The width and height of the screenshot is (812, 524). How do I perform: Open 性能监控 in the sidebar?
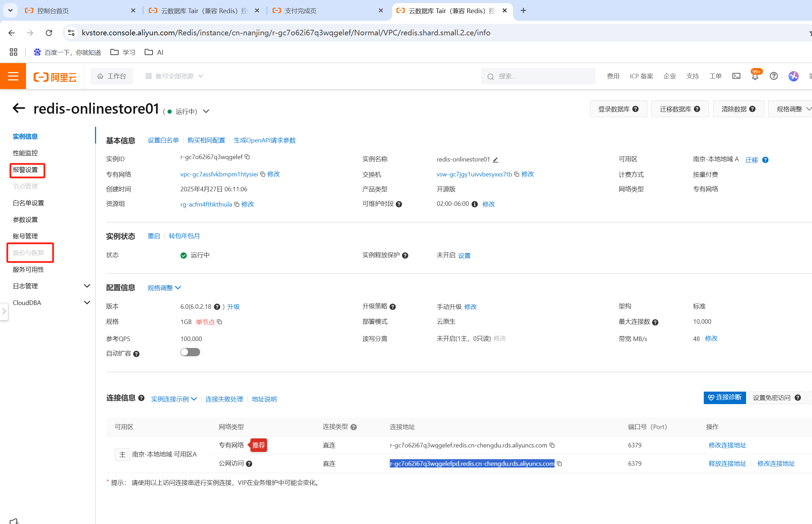pyautogui.click(x=25, y=153)
